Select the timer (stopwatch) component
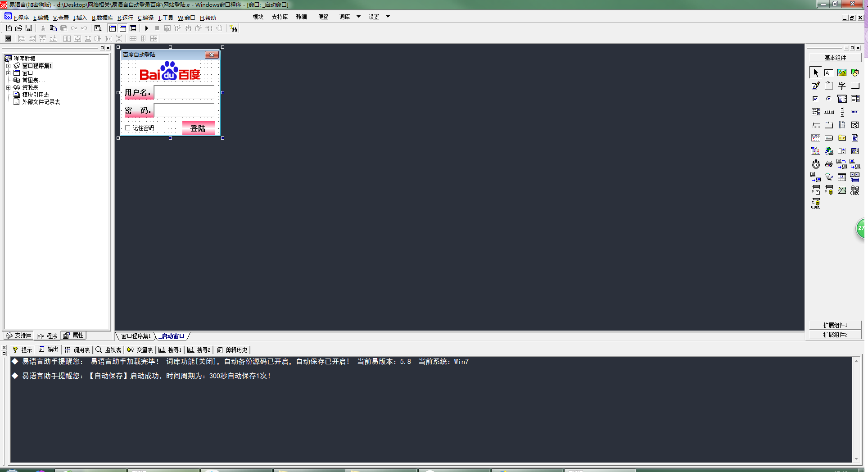Image resolution: width=868 pixels, height=472 pixels. click(816, 164)
